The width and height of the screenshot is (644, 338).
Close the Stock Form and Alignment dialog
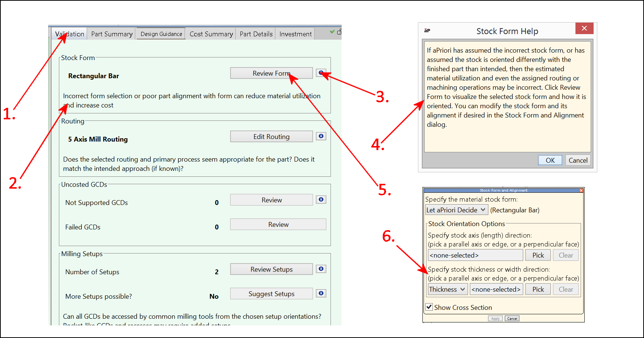pos(581,190)
